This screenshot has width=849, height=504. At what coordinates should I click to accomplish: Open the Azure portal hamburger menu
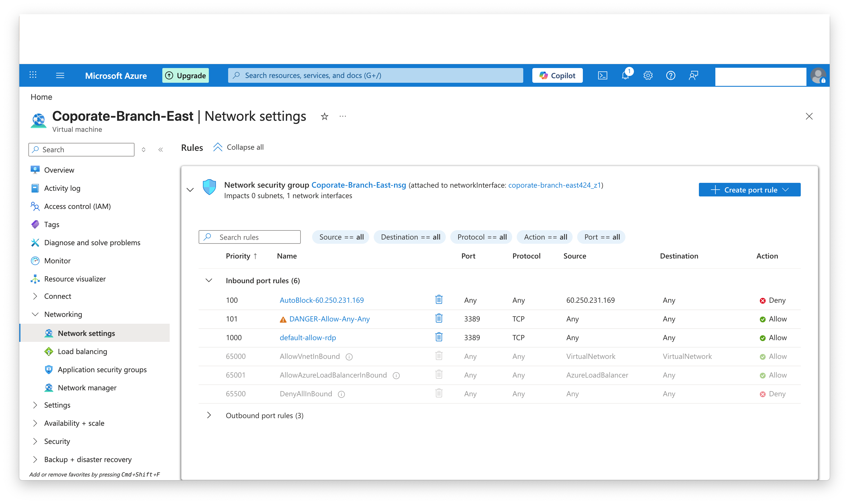[x=60, y=75]
